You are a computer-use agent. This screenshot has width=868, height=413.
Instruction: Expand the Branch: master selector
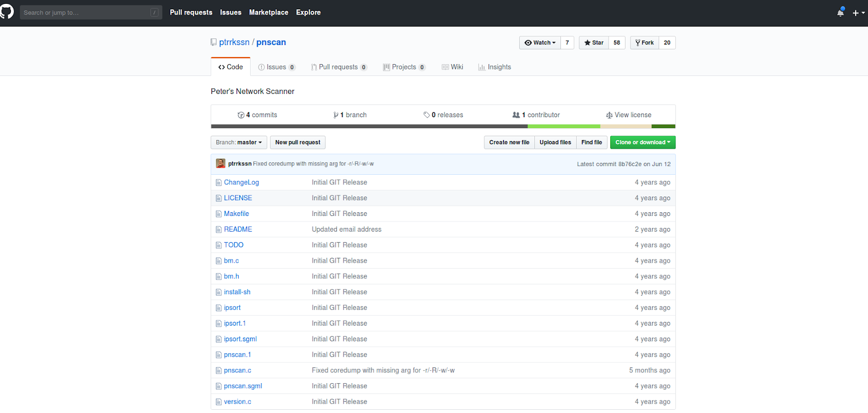point(239,142)
